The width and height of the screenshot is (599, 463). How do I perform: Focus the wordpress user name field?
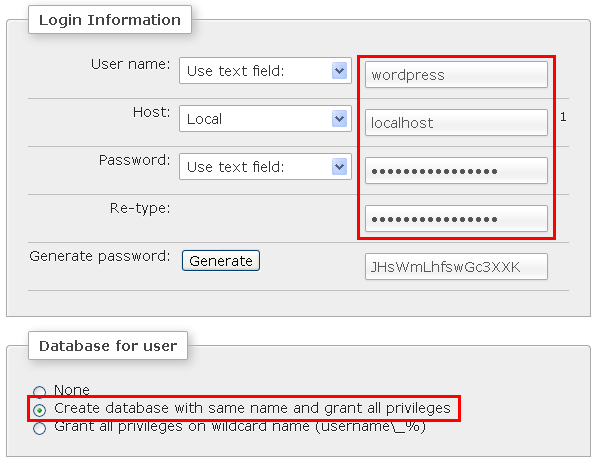pyautogui.click(x=456, y=75)
